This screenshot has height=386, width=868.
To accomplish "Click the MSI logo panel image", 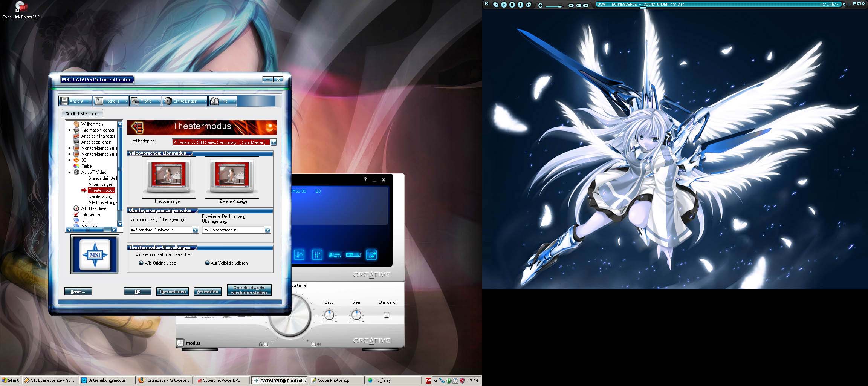I will (95, 254).
